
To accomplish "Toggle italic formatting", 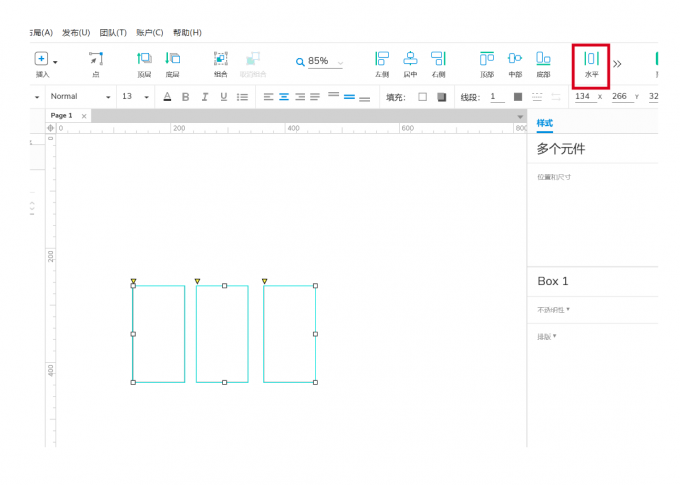I will pyautogui.click(x=205, y=97).
